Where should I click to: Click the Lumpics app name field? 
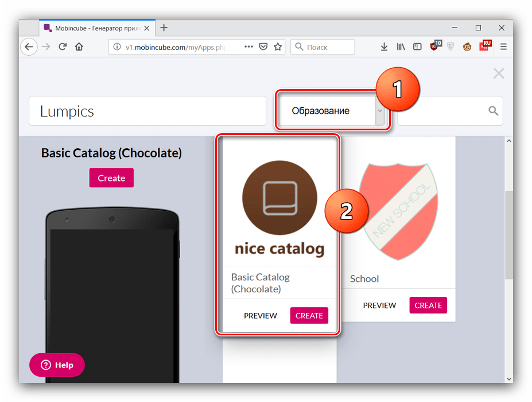[x=147, y=111]
